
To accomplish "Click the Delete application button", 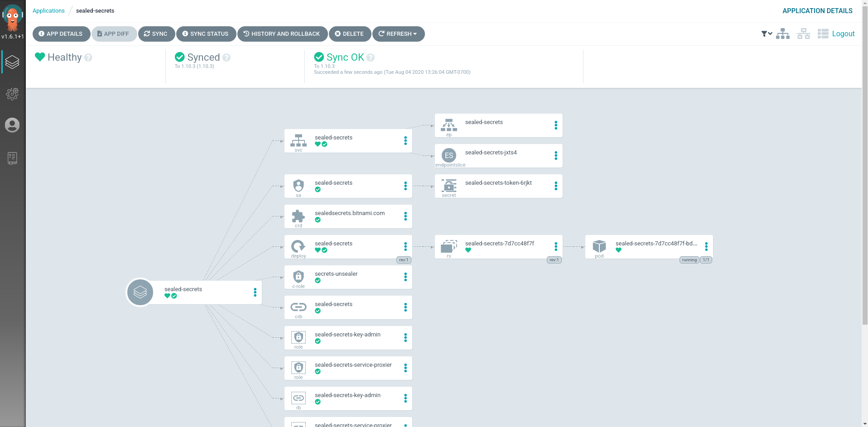I will 349,34.
